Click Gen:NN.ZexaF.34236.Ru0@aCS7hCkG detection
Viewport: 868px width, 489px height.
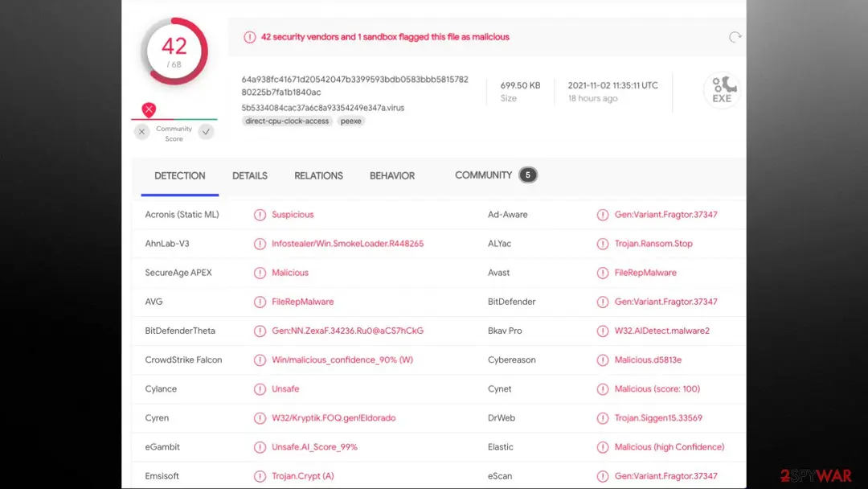[x=348, y=331]
